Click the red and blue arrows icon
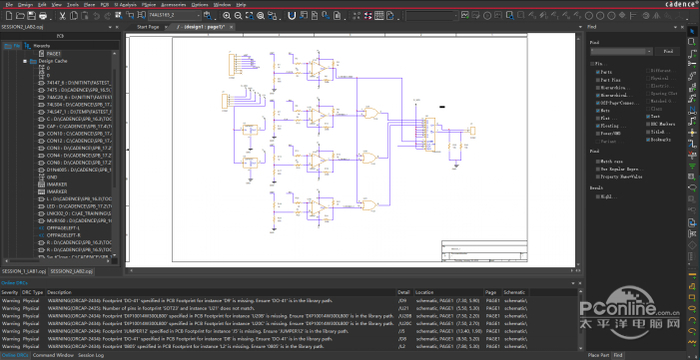Image resolution: width=700 pixels, height=360 pixels. (x=368, y=16)
